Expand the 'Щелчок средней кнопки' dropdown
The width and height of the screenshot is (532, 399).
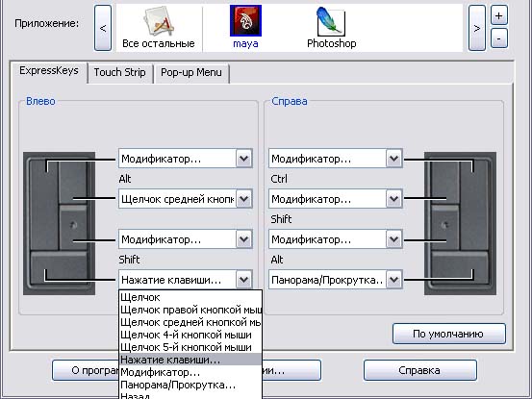click(186, 199)
